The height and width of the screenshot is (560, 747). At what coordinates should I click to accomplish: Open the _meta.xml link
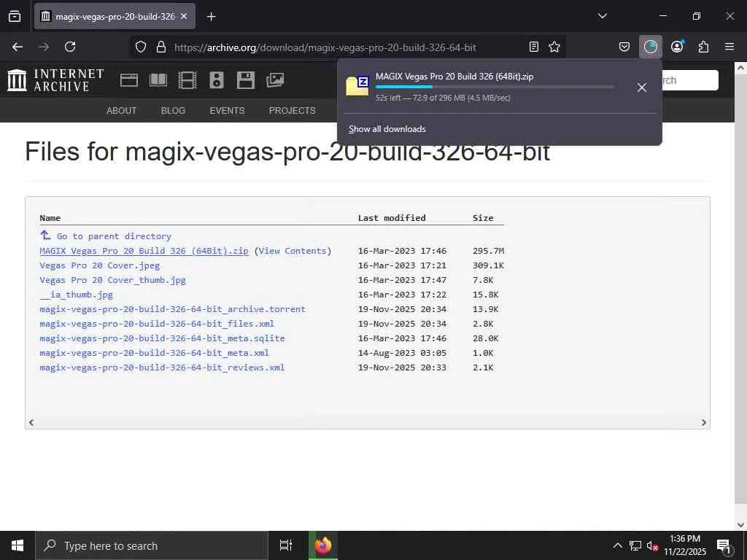155,353
